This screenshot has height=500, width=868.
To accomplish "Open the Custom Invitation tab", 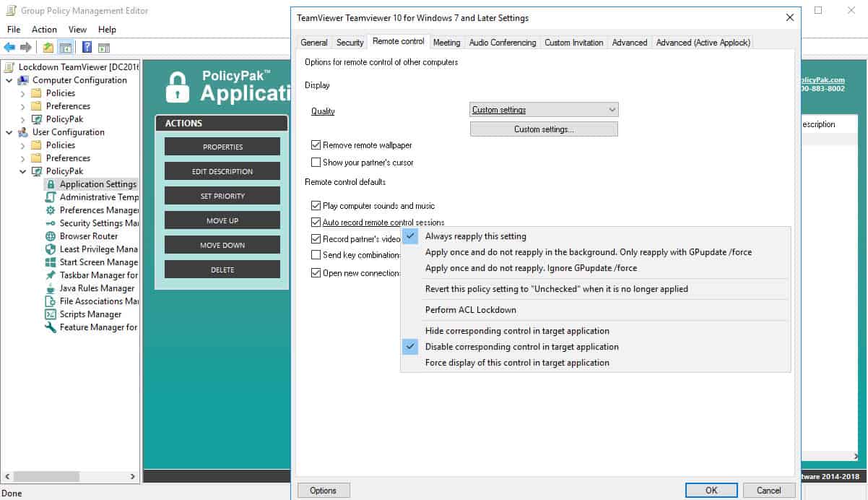I will click(574, 43).
